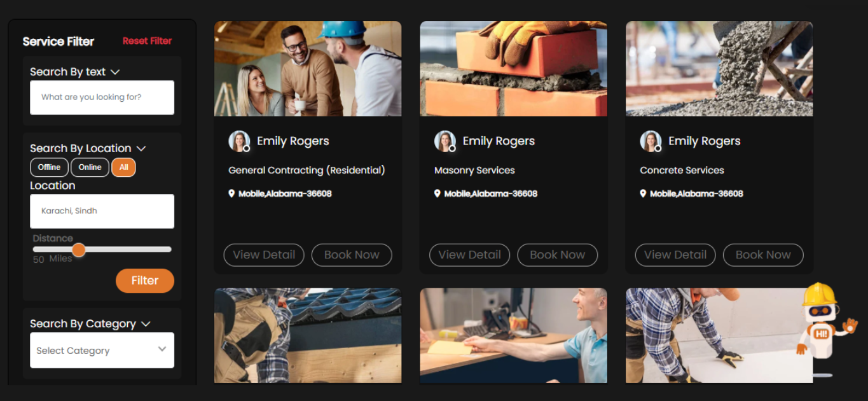
Task: Collapse the Search By Location section
Action: 141,148
